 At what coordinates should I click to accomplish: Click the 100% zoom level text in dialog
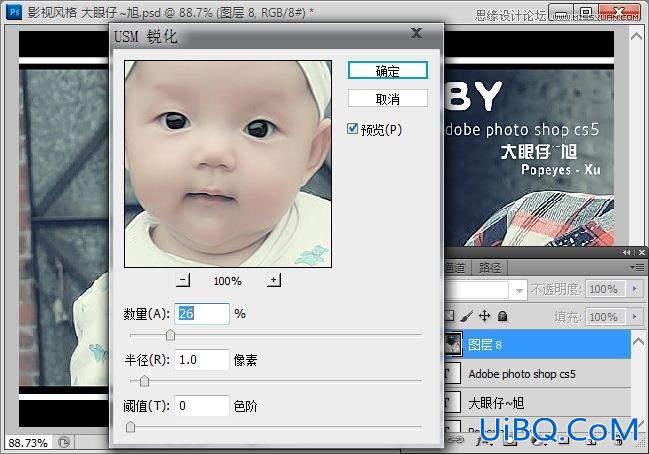click(x=227, y=281)
